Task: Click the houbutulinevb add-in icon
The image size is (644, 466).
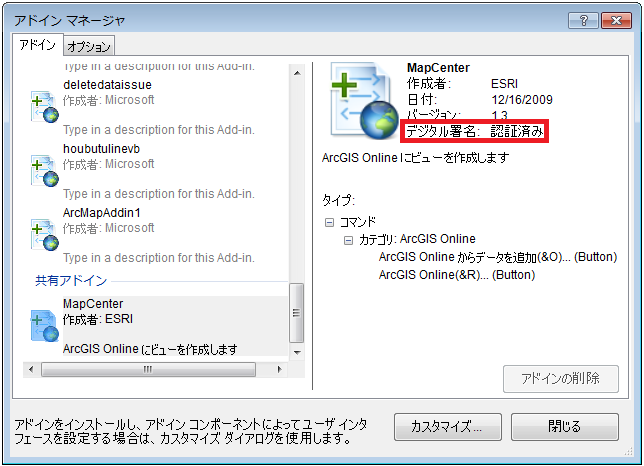Action: (x=44, y=170)
